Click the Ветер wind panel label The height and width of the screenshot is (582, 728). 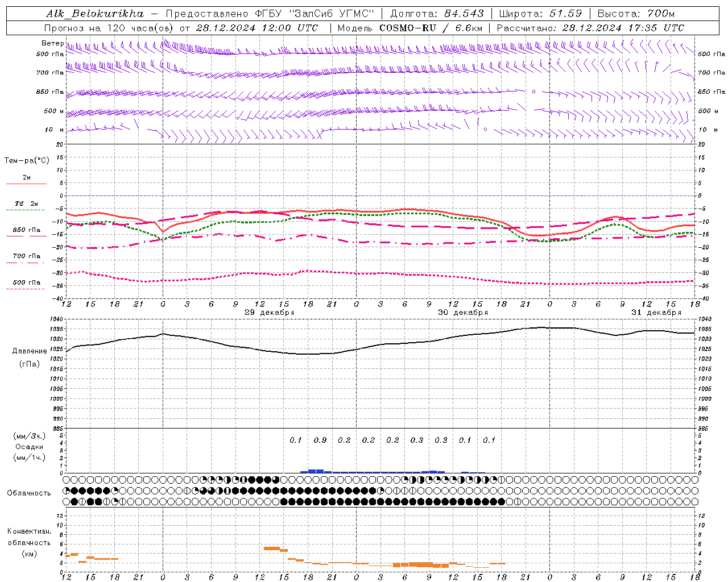(x=52, y=43)
